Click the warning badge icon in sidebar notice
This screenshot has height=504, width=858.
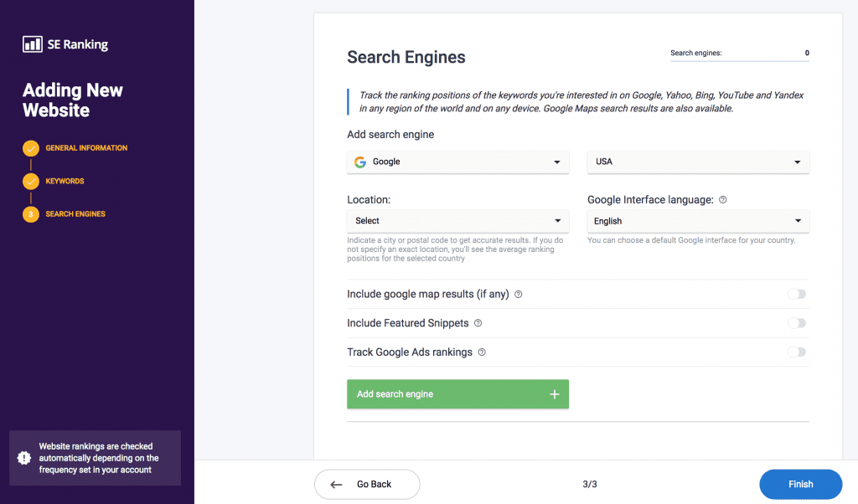pyautogui.click(x=24, y=458)
